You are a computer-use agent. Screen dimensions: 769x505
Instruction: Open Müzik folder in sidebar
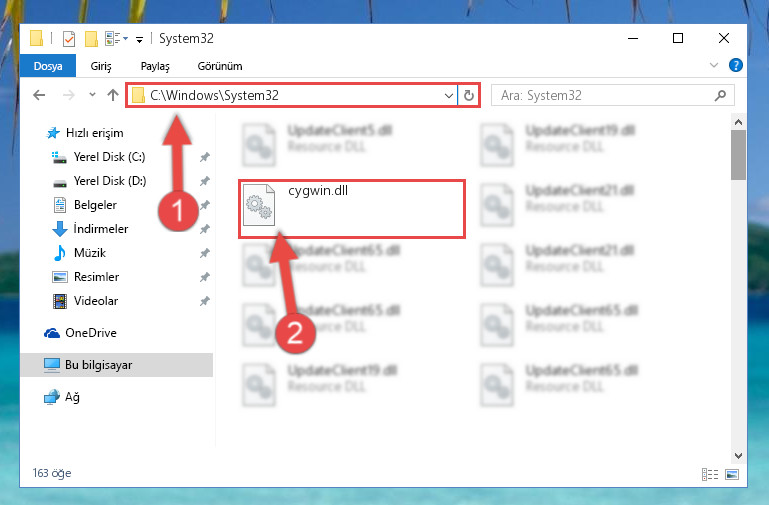79,253
